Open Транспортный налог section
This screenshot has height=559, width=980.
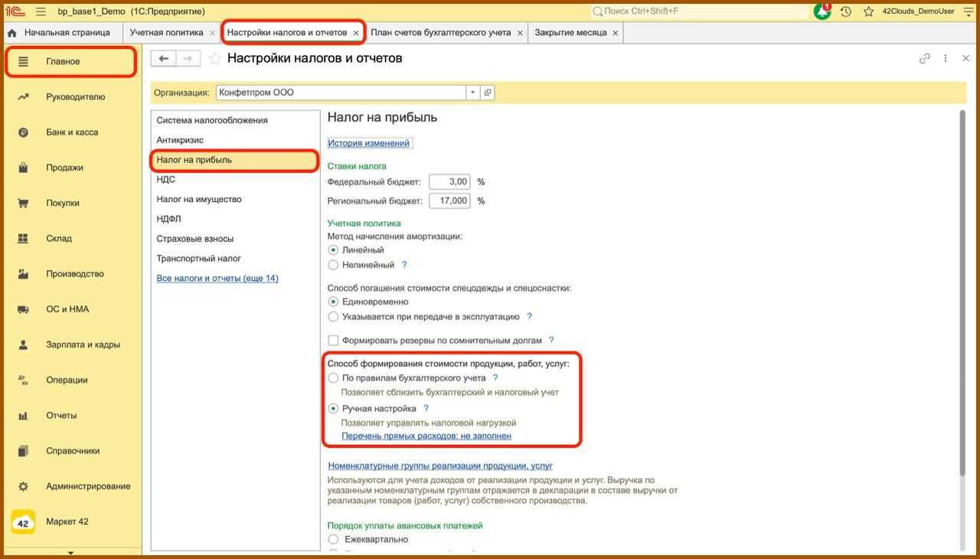coord(235,259)
